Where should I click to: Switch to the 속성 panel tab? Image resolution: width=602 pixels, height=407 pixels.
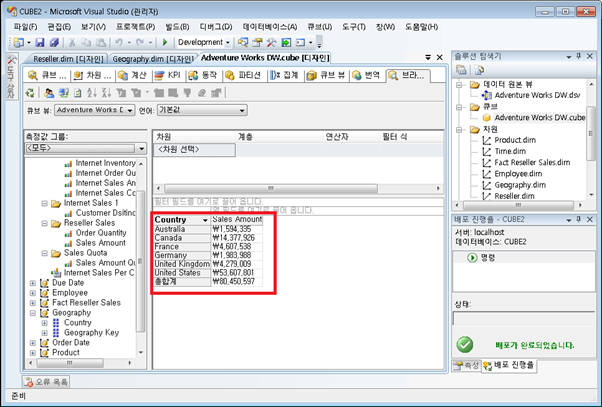466,366
